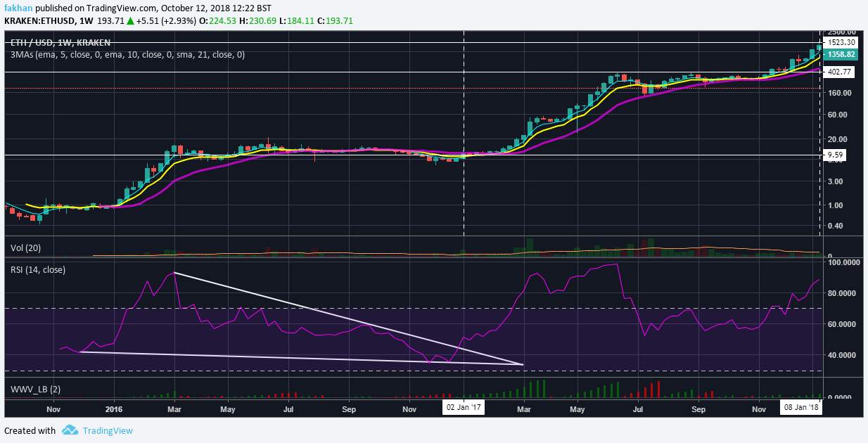Viewport: 868px width, 443px height.
Task: Click the RSI trendline convergence point
Action: [523, 365]
